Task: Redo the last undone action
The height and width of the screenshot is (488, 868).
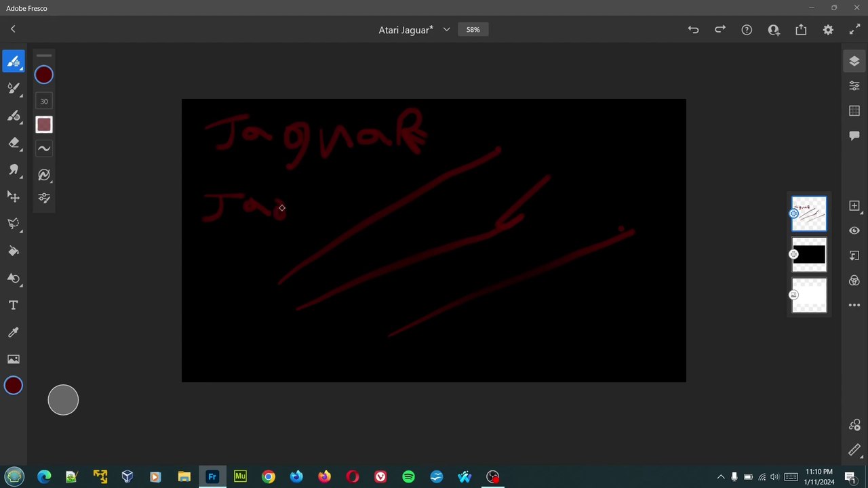Action: pos(720,30)
